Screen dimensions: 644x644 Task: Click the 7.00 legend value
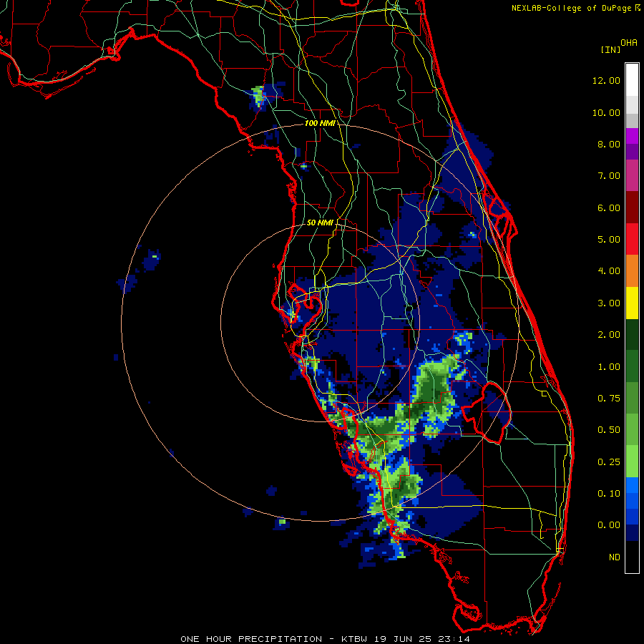point(609,176)
